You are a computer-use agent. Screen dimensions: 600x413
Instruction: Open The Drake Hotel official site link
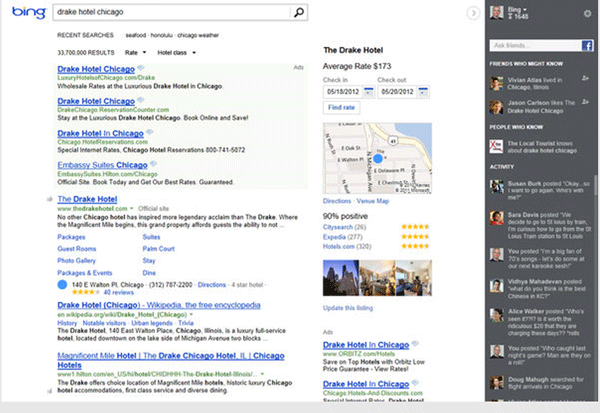tap(87, 199)
